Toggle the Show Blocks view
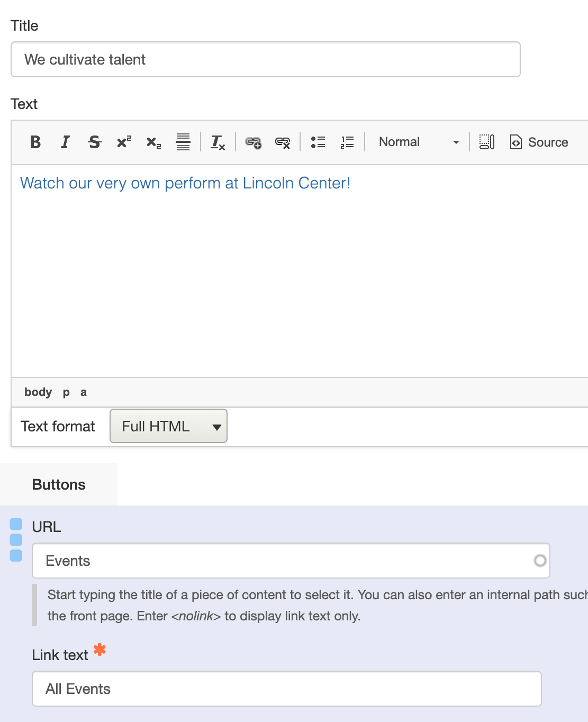The height and width of the screenshot is (722, 588). (x=486, y=142)
